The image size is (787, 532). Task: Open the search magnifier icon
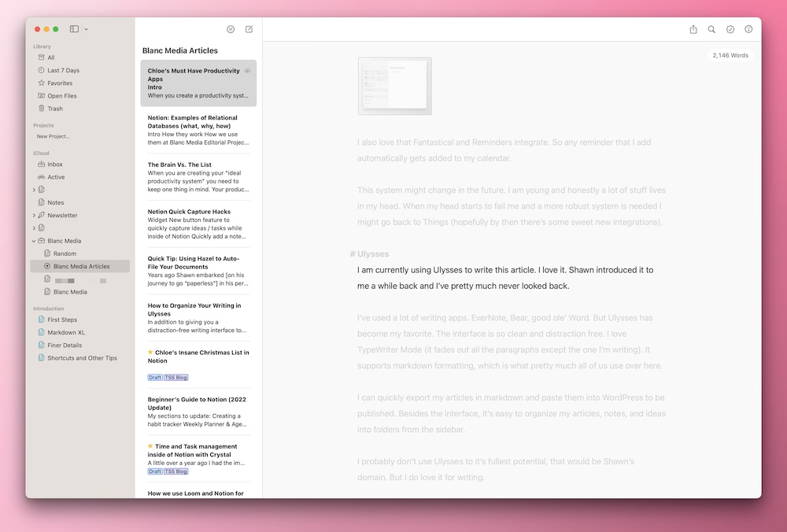pyautogui.click(x=711, y=30)
